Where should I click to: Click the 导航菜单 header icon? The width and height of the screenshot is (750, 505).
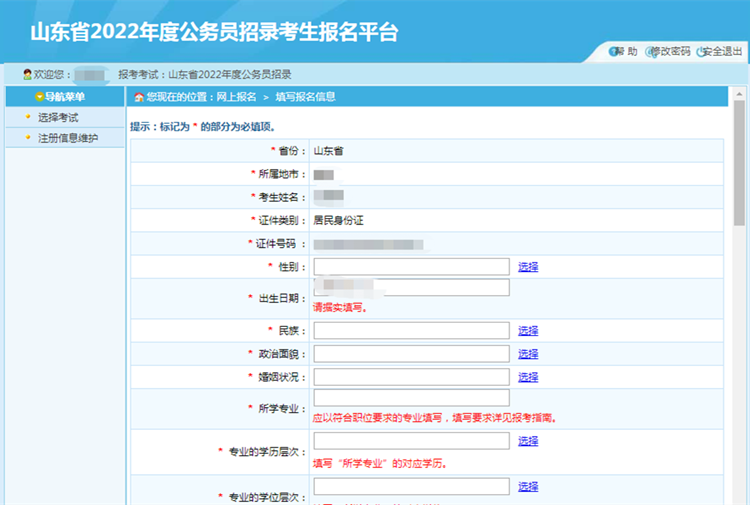[39, 97]
